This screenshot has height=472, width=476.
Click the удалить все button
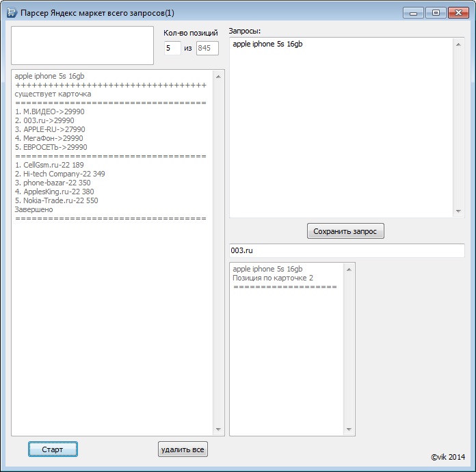[183, 449]
